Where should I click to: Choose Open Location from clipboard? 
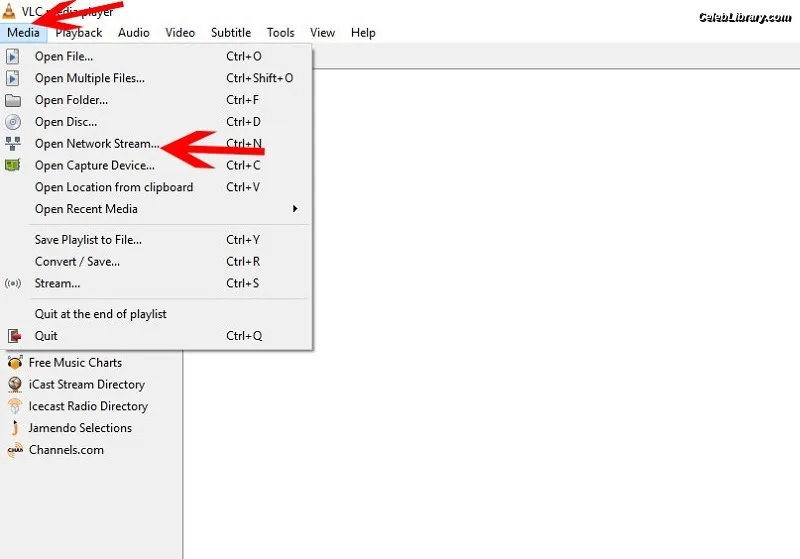[x=156, y=187]
